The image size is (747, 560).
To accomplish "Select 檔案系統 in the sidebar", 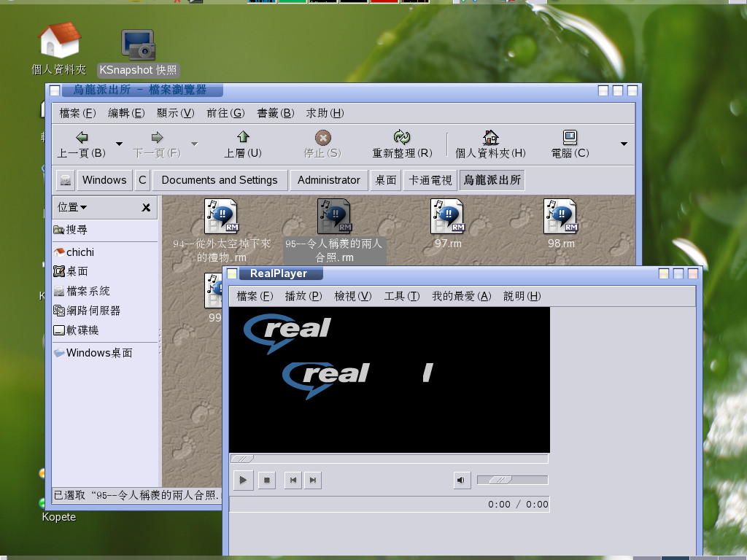I will tap(82, 291).
